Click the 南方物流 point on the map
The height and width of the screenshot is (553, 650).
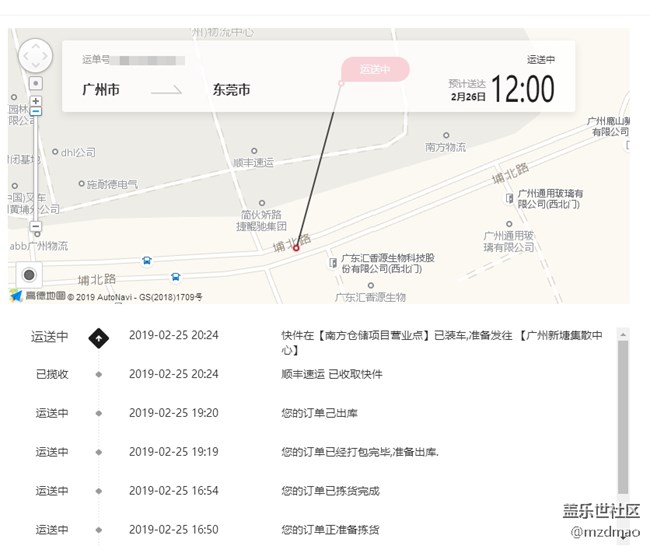446,135
